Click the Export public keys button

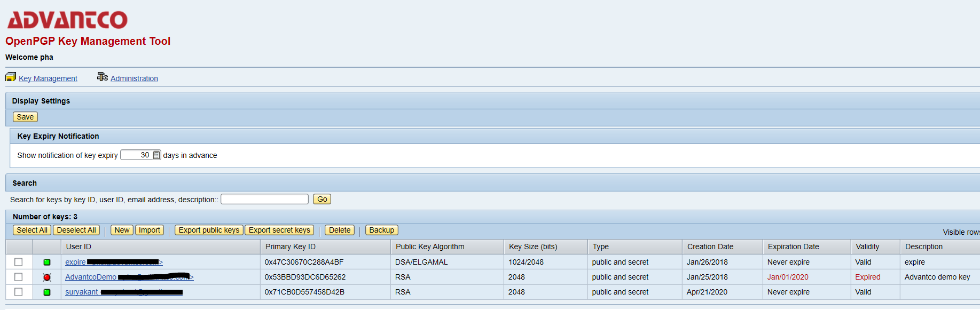(x=209, y=230)
